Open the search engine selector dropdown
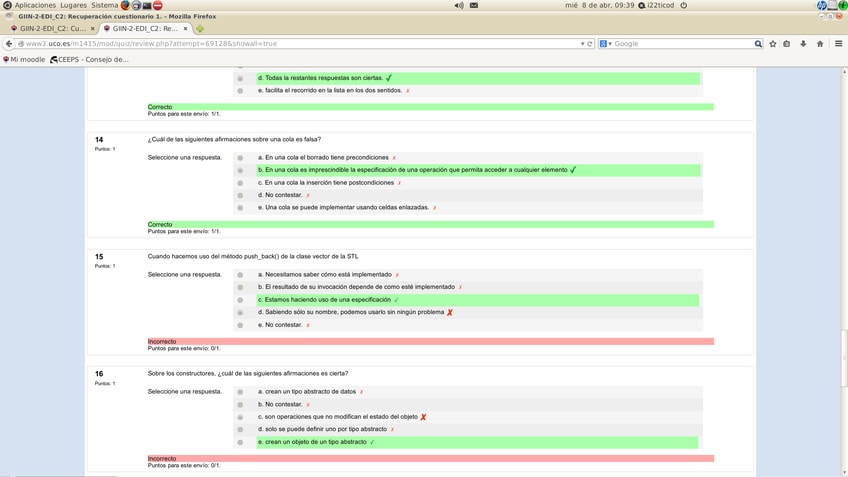Image resolution: width=848 pixels, height=477 pixels. point(606,44)
